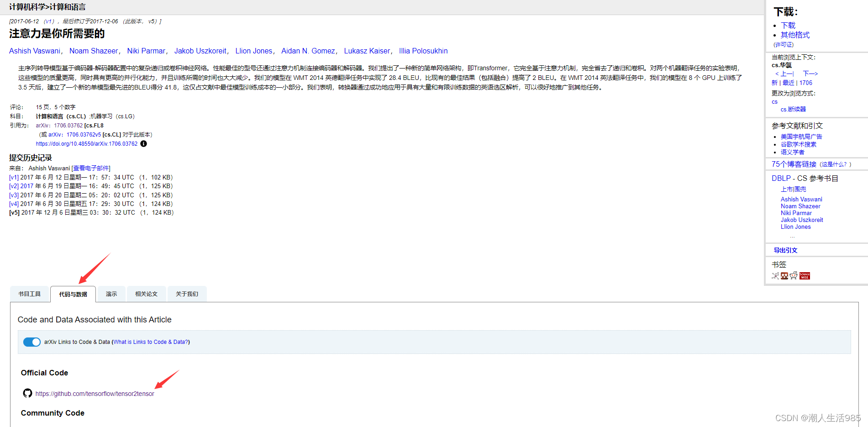Click the 最近 recent listings link
This screenshot has height=427, width=868.
(x=789, y=83)
